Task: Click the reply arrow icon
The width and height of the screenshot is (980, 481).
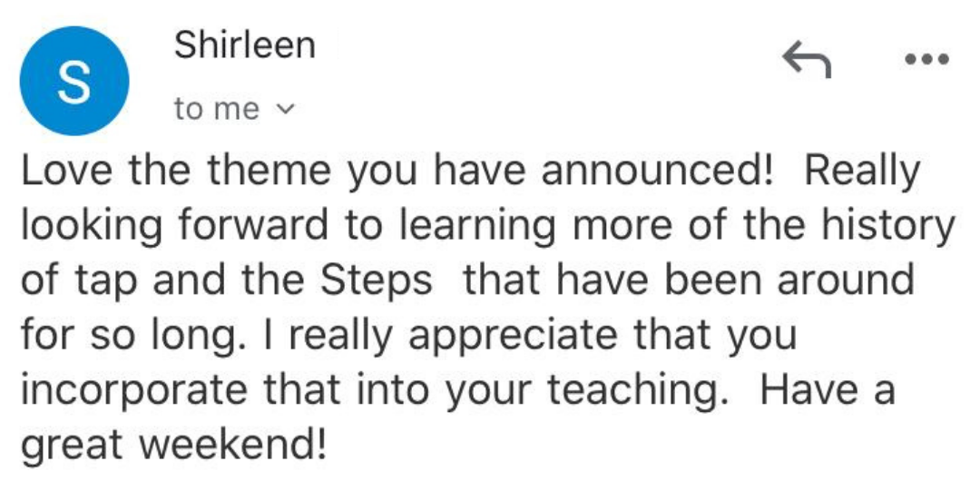Action: tap(807, 62)
